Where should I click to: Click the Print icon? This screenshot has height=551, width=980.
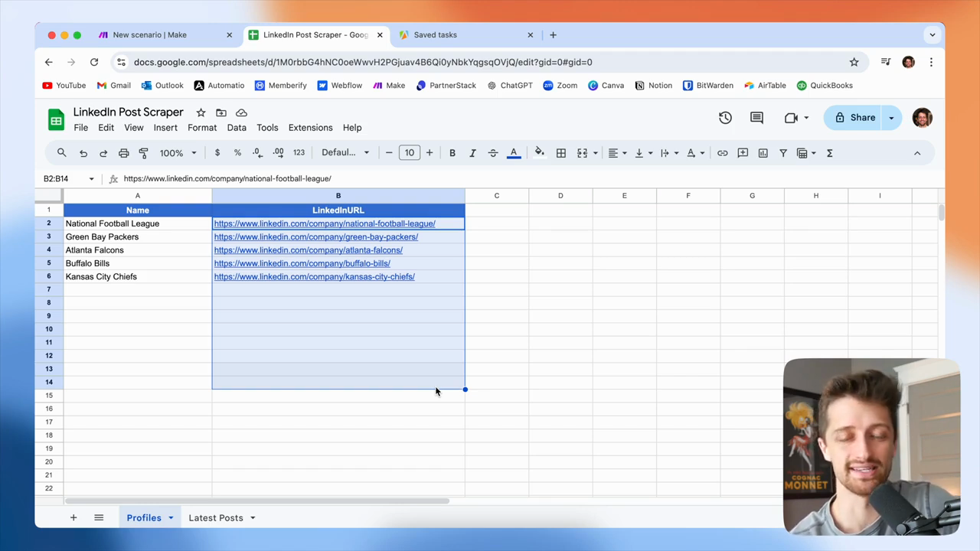[x=123, y=153]
